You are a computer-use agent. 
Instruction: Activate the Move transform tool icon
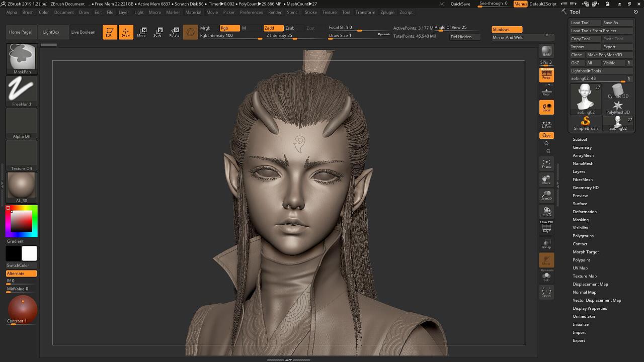(141, 32)
